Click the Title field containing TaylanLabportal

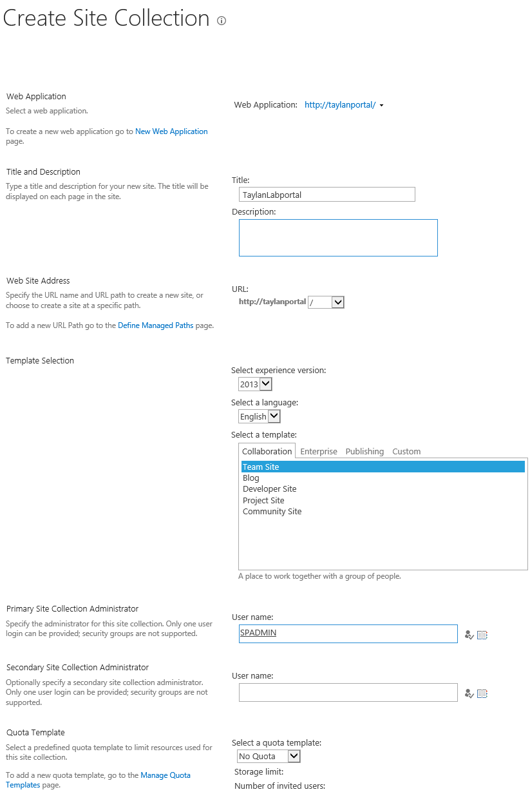tap(327, 195)
